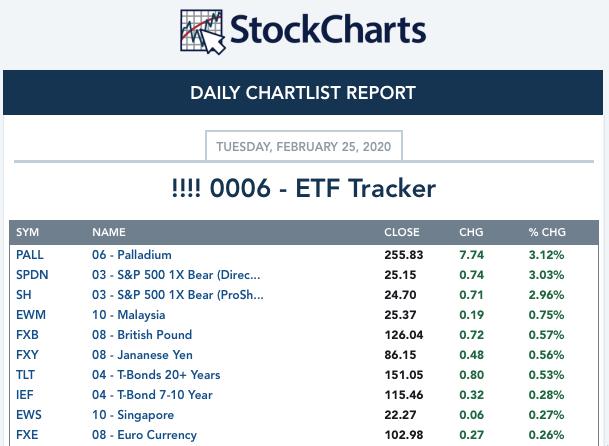Select the TLT symbol link
This screenshot has height=446, width=609.
click(25, 375)
